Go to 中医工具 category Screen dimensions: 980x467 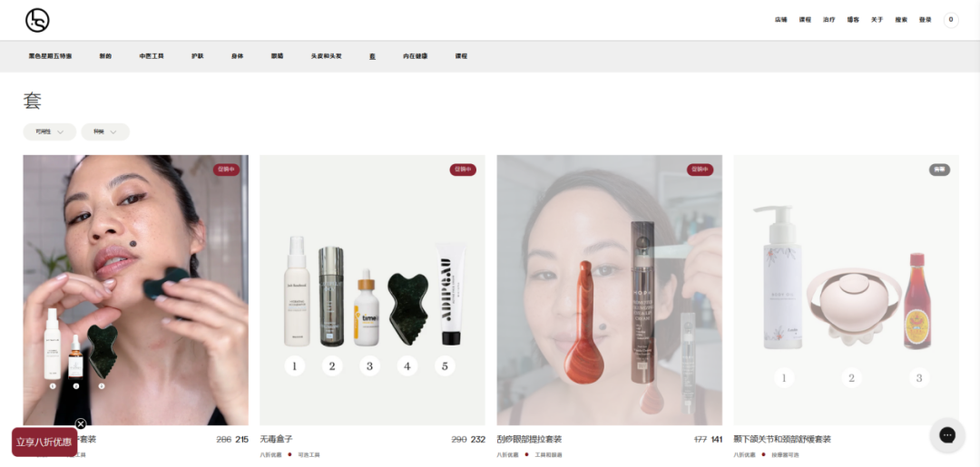coord(152,56)
